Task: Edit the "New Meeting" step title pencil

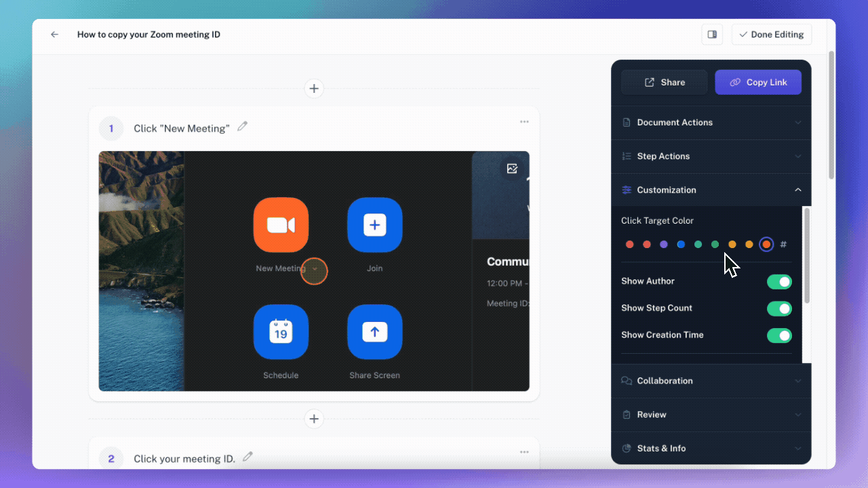Action: [243, 126]
